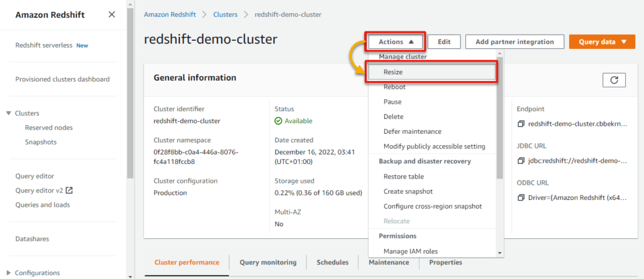644x279 pixels.
Task: Select Defer maintenance menu item
Action: [x=431, y=131]
